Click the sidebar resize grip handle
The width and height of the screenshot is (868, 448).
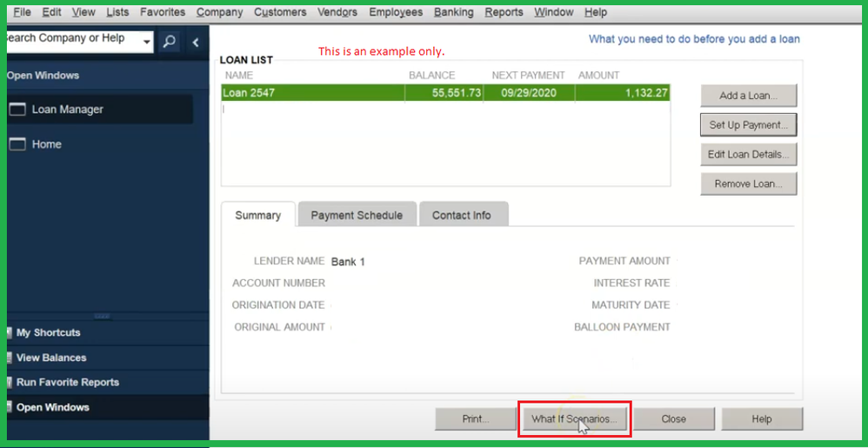click(103, 316)
